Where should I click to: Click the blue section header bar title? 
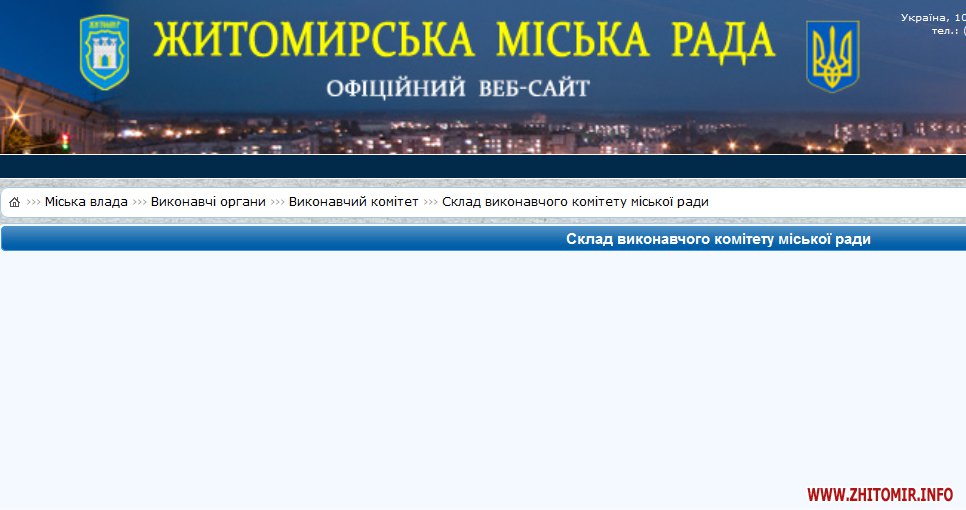718,239
